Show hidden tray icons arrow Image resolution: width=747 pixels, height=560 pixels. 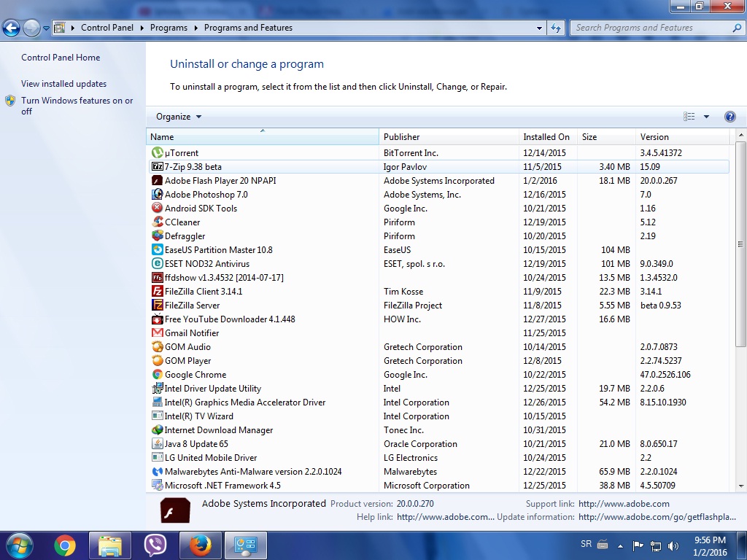coord(620,545)
